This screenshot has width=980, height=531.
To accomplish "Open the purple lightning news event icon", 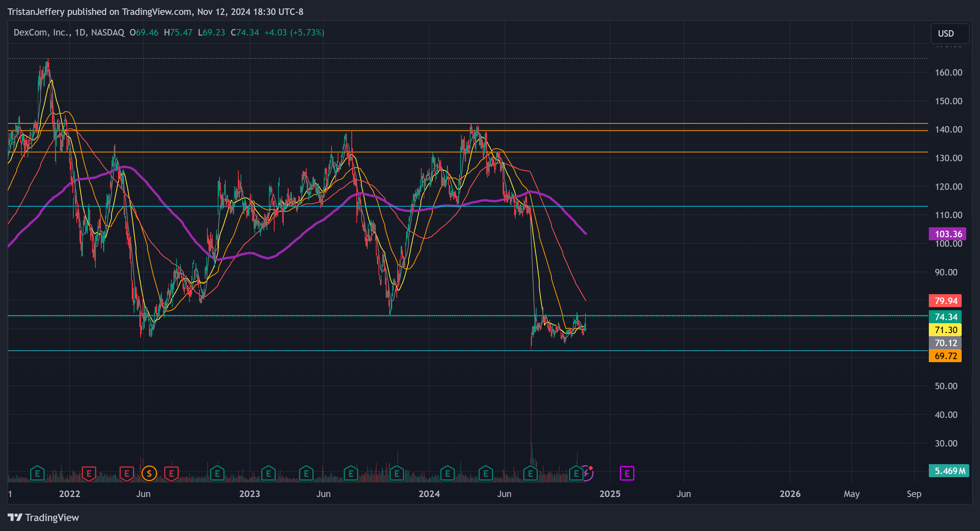I will tap(587, 474).
